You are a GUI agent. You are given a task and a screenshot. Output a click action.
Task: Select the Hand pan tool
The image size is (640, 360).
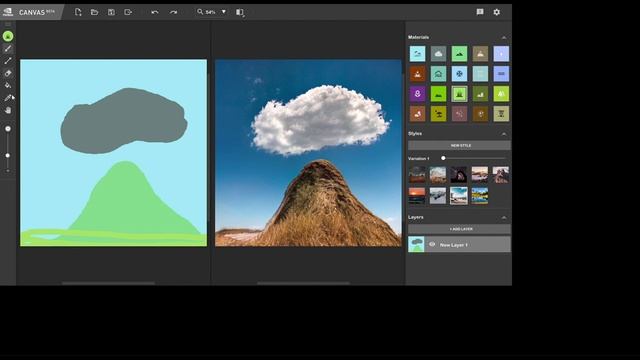click(8, 110)
